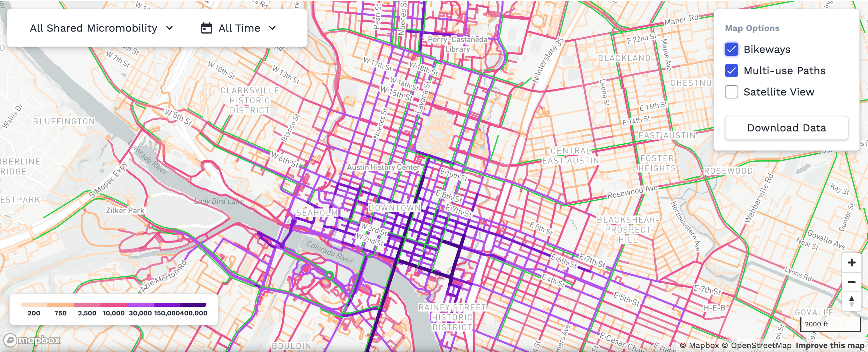Click the FOSTER HEIGHTS neighborhood label
This screenshot has height=352, width=868.
click(657, 163)
